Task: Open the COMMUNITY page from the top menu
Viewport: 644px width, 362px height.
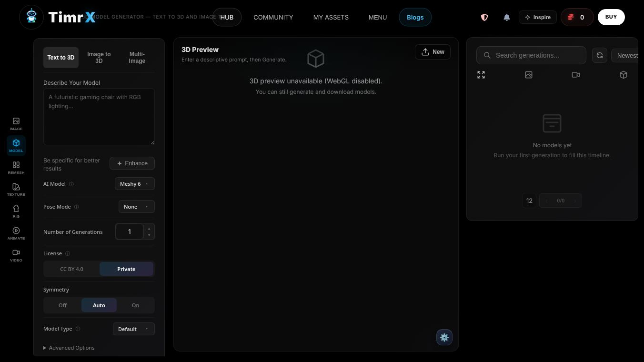Action: (273, 17)
